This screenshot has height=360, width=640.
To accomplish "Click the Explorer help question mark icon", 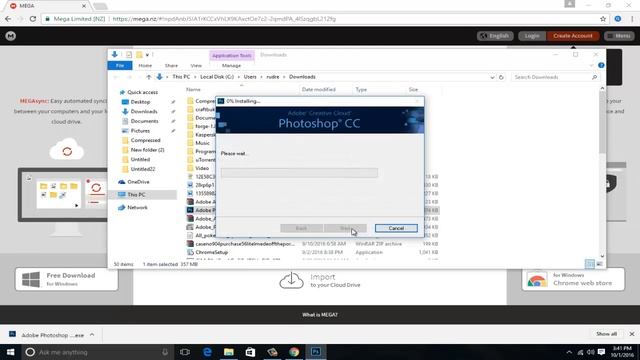I will coord(601,65).
